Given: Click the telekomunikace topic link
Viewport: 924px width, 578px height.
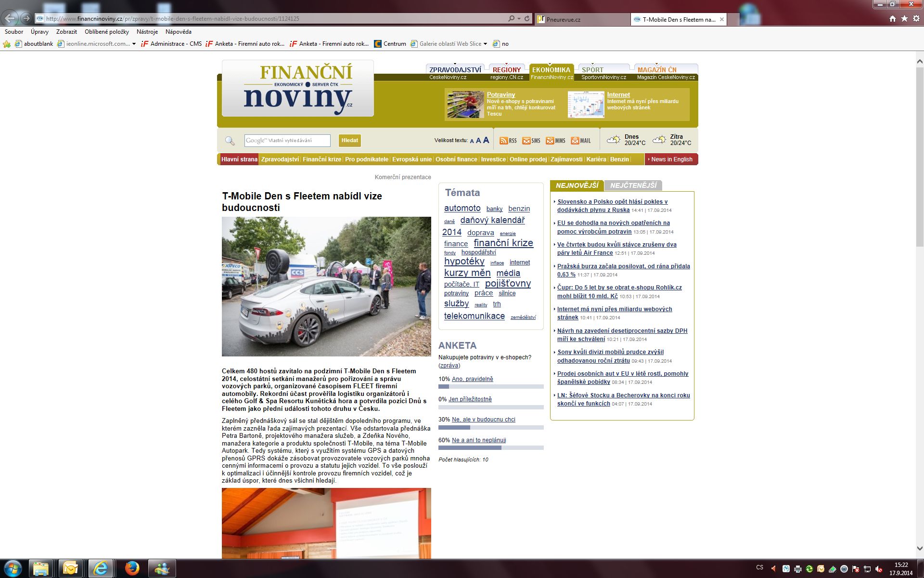Looking at the screenshot, I should coord(474,316).
